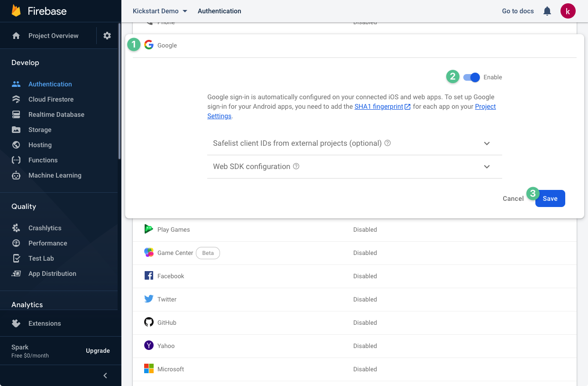Click Disabled status in Twitter row
Screen dimensions: 588x386
365,299
